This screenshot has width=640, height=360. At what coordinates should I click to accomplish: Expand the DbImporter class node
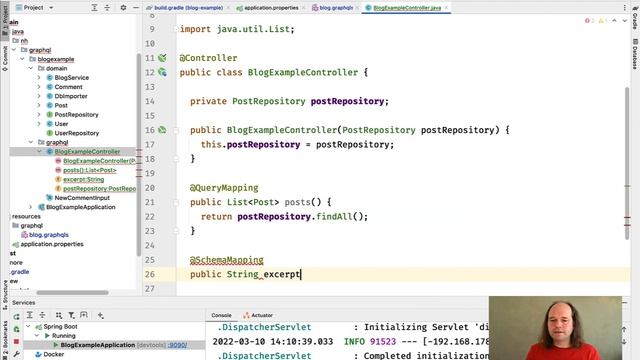coord(39,96)
